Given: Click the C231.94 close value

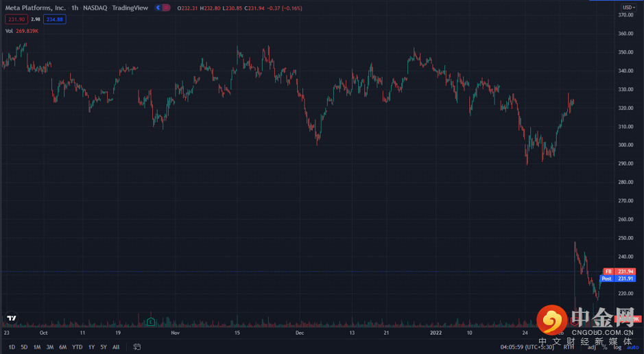Looking at the screenshot, I should point(254,8).
